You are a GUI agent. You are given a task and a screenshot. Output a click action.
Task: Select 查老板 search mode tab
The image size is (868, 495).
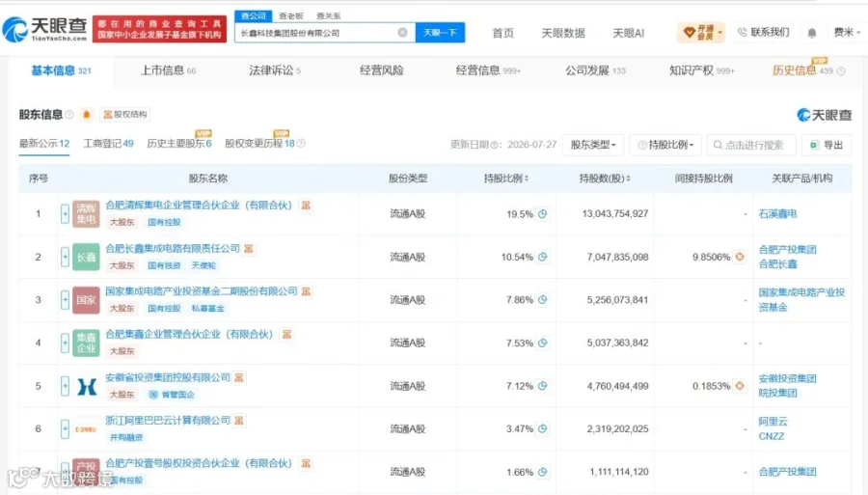[x=290, y=16]
